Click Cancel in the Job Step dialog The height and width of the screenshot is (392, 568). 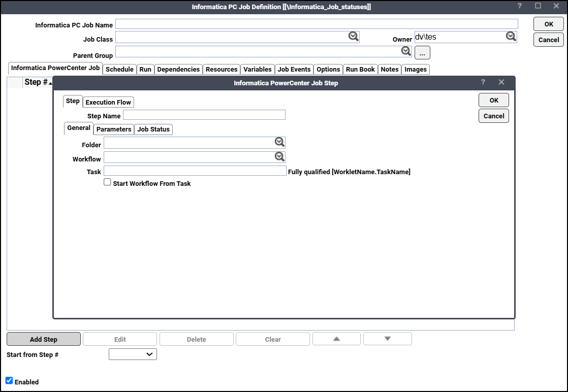pos(494,116)
